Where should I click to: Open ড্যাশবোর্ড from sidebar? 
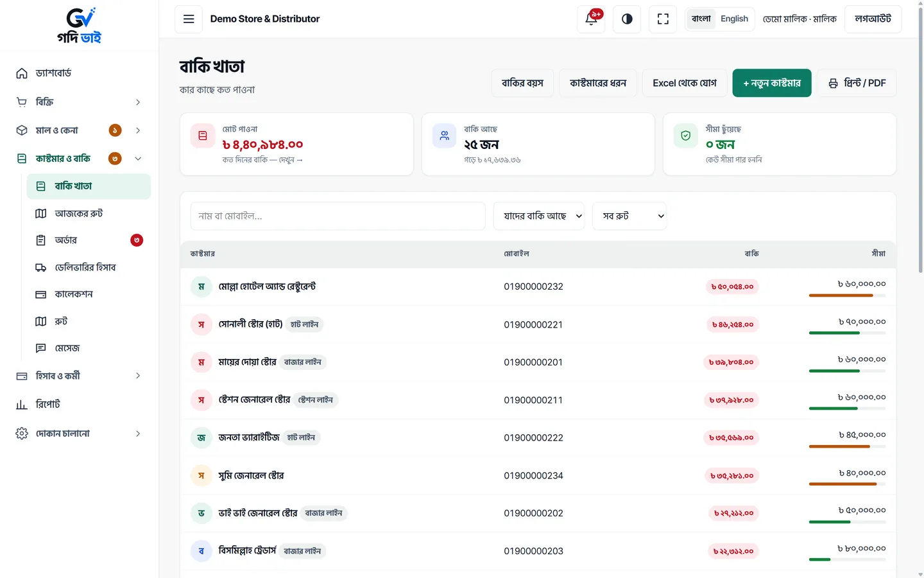[79, 73]
